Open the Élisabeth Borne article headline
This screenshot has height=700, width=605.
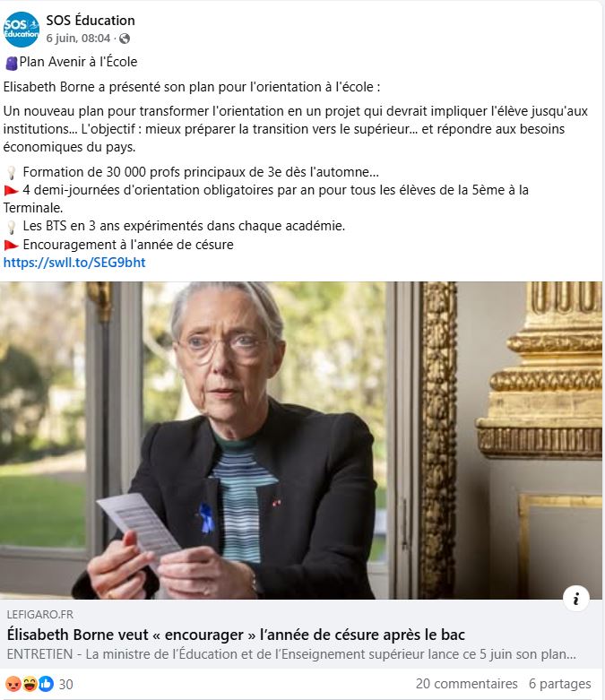click(236, 635)
